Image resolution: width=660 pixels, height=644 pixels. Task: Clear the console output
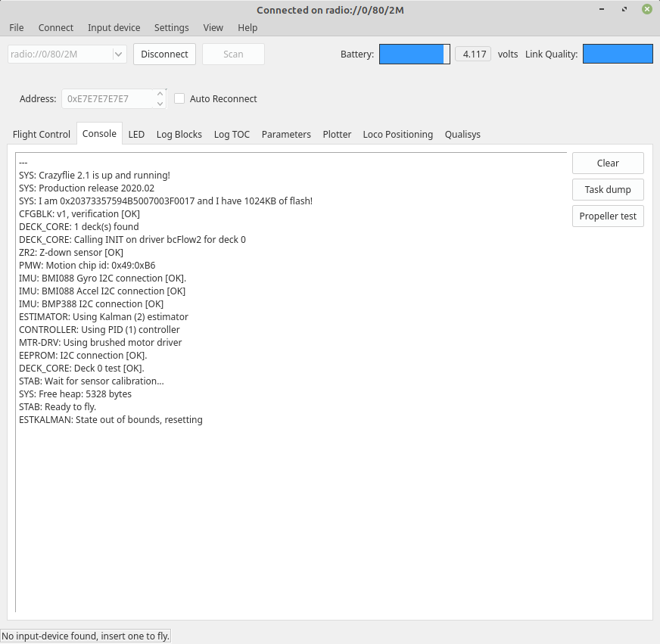(608, 163)
